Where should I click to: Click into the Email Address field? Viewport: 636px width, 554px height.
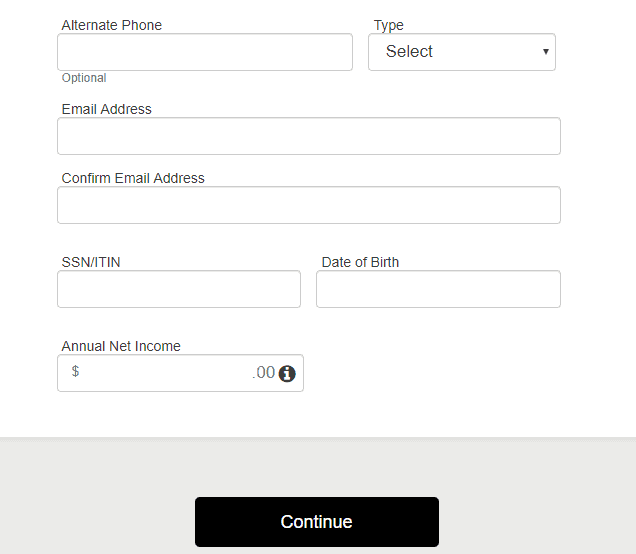point(309,136)
